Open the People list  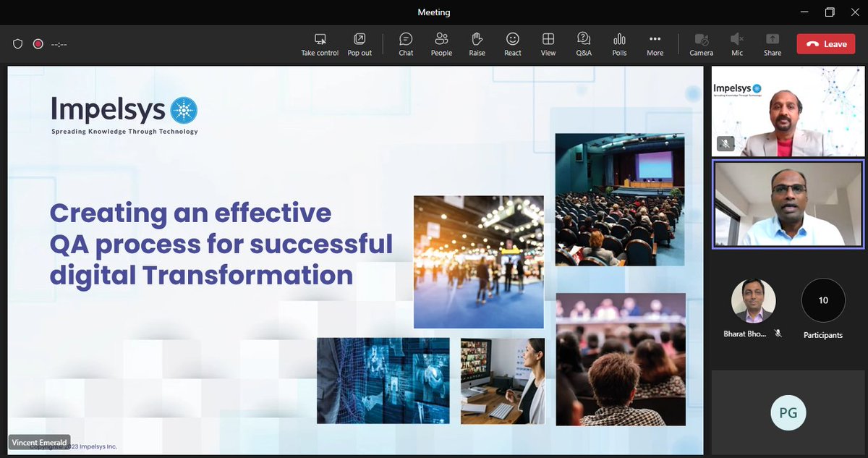click(441, 43)
